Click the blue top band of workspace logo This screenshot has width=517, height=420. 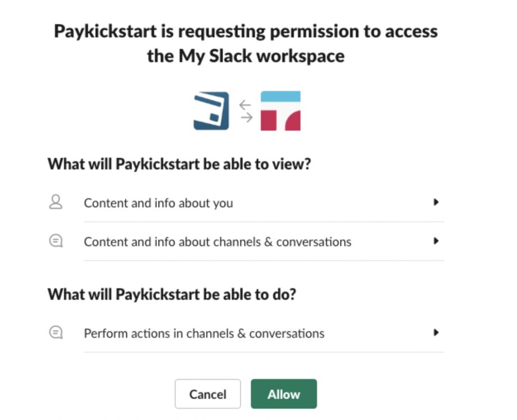coord(280,96)
